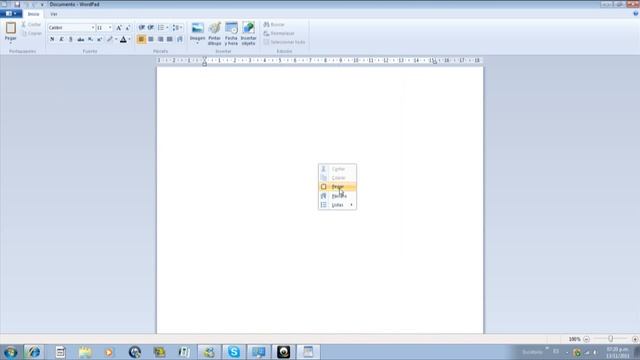Open the Listas submenu in context menu

tap(337, 205)
